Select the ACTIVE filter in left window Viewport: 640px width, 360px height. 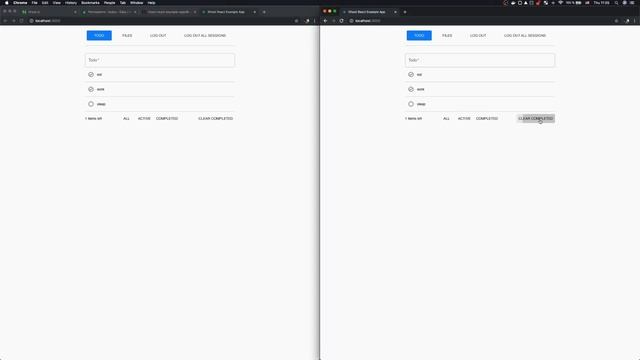coord(144,118)
